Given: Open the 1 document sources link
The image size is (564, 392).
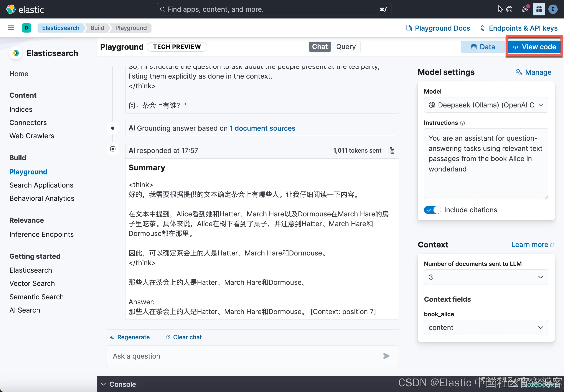Looking at the screenshot, I should click(262, 128).
